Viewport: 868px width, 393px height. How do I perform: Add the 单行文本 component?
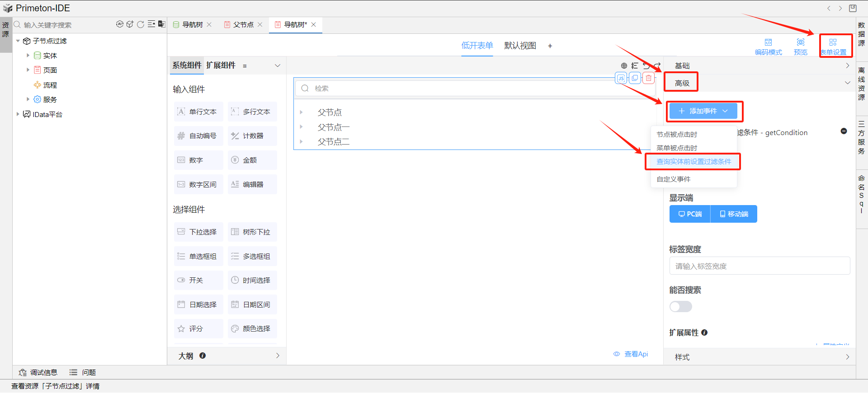(x=198, y=112)
